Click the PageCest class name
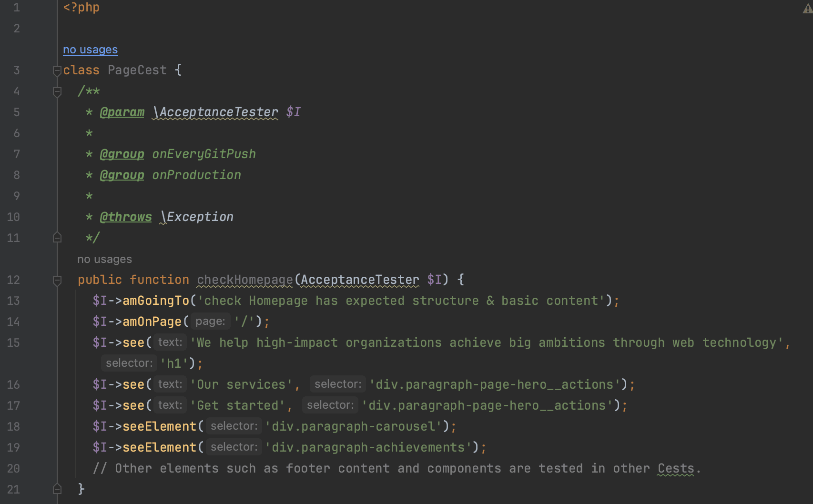 (137, 71)
